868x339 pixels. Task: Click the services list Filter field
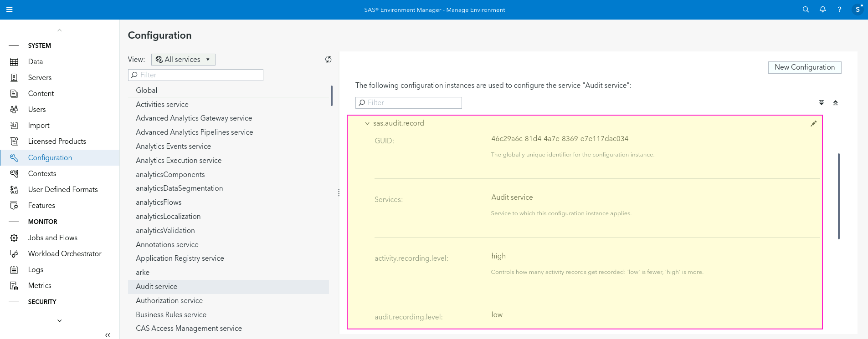pos(196,75)
